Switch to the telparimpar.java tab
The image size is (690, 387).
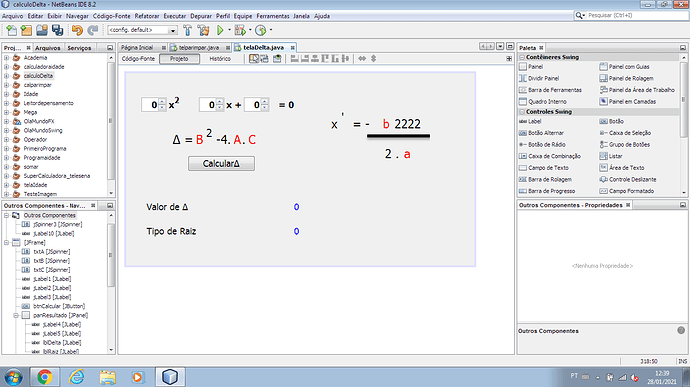(x=198, y=48)
